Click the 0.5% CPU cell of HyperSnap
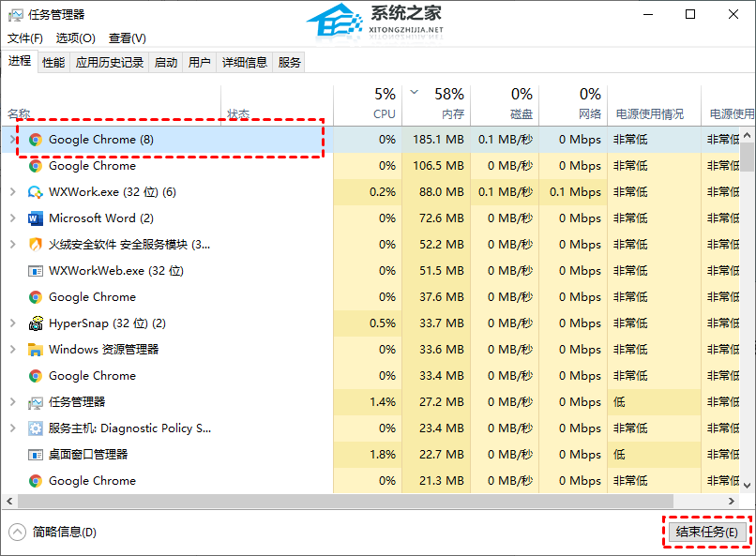This screenshot has width=756, height=556. click(x=368, y=323)
